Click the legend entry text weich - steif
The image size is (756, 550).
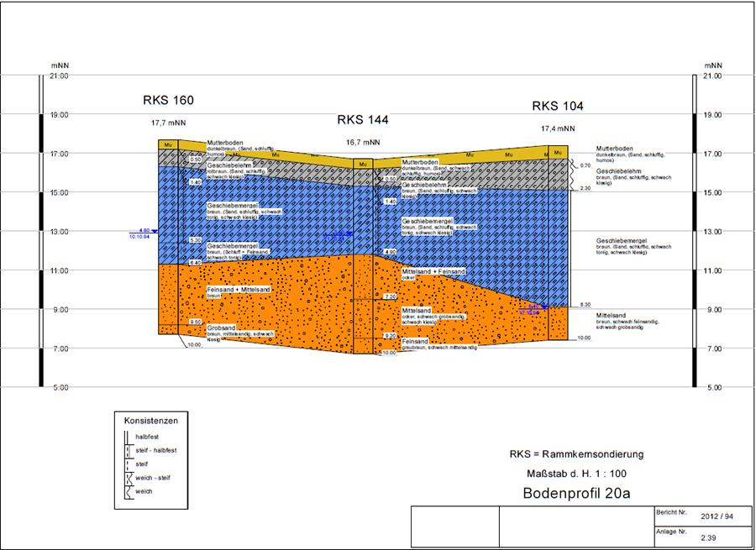(x=153, y=478)
